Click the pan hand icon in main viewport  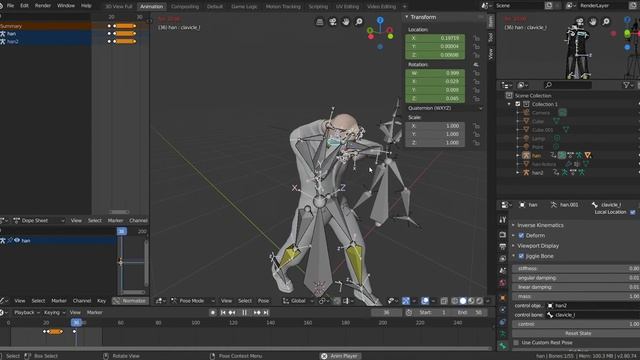click(x=345, y=22)
